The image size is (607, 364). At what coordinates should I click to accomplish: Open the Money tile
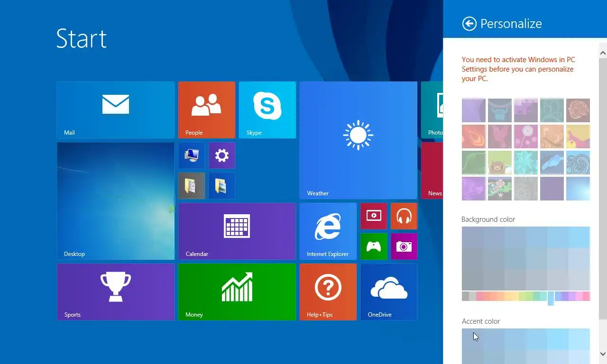click(x=237, y=292)
